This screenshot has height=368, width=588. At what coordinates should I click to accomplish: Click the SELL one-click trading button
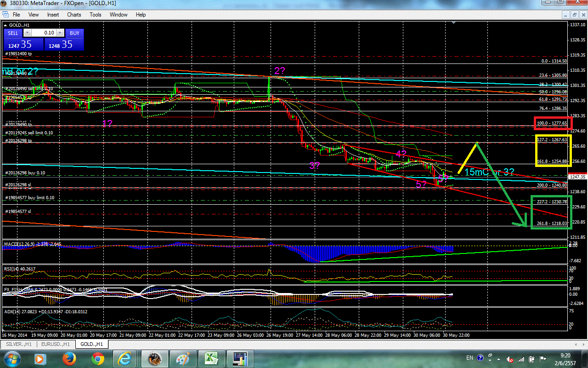pyautogui.click(x=13, y=33)
